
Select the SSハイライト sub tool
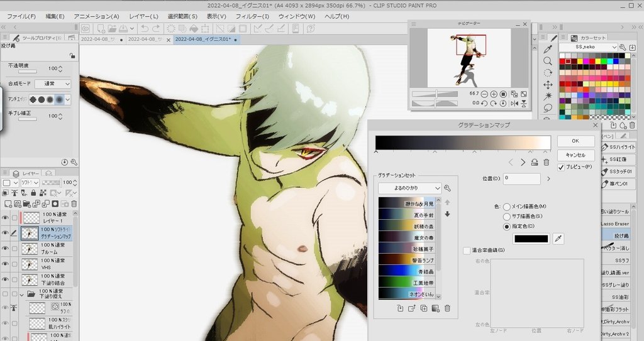click(x=619, y=147)
